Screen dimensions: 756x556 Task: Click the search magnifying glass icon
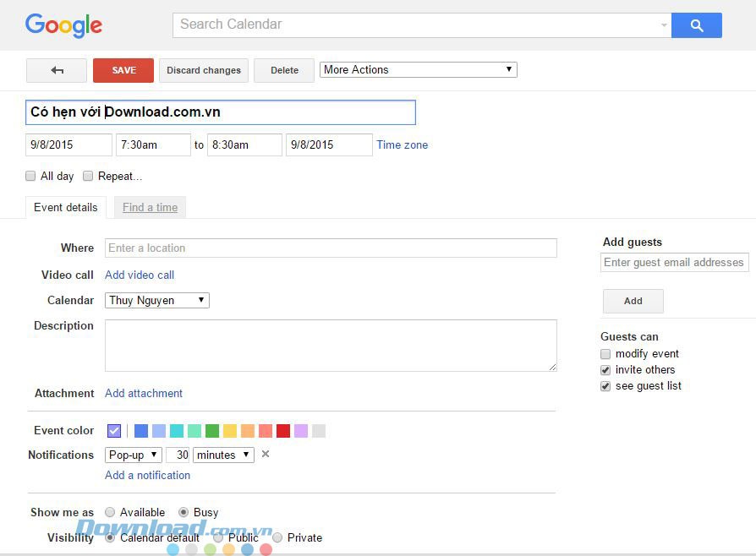[696, 25]
